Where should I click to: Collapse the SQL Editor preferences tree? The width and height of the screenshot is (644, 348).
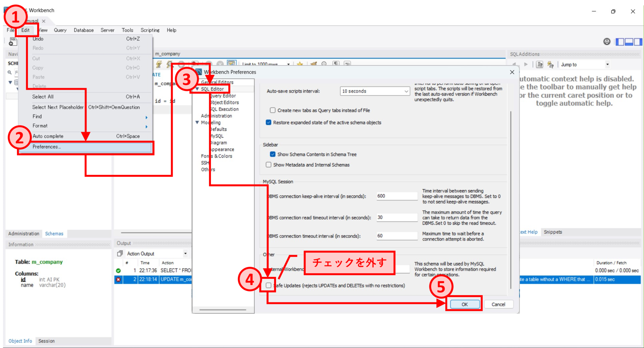click(x=197, y=89)
